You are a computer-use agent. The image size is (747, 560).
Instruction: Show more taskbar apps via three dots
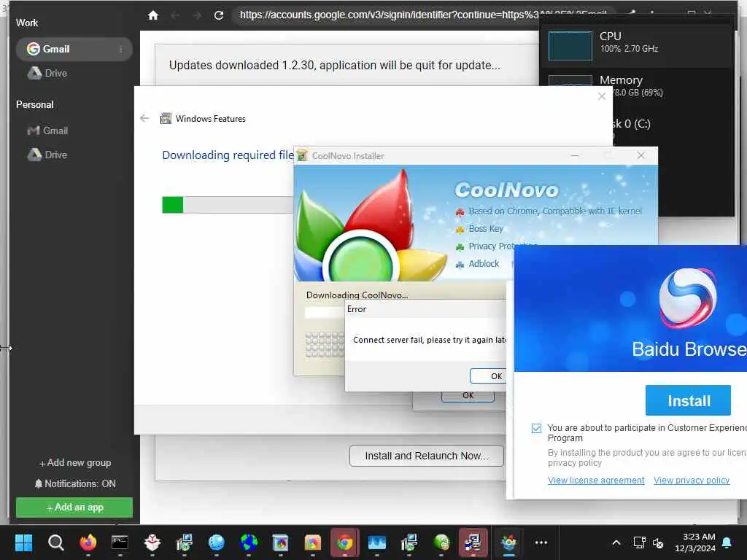coord(541,542)
